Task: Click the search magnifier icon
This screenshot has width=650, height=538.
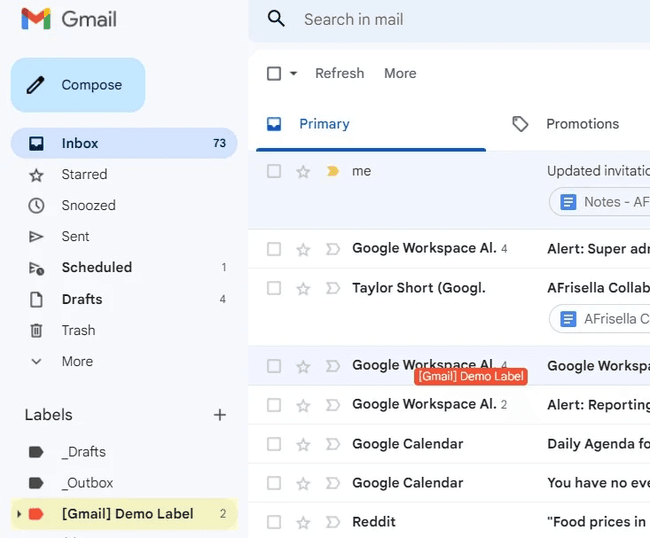Action: (276, 19)
